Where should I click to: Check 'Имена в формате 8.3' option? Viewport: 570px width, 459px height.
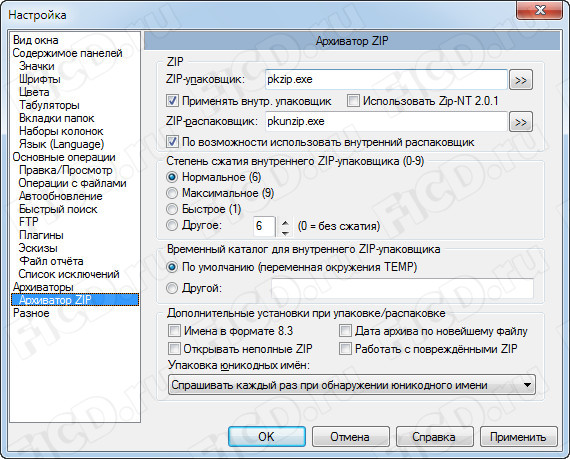(174, 331)
